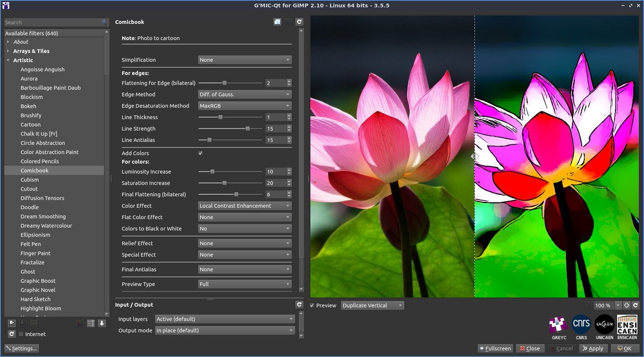This screenshot has height=357, width=644.
Task: Toggle the preview-side layout icon next to Comicbook
Action: tap(277, 22)
